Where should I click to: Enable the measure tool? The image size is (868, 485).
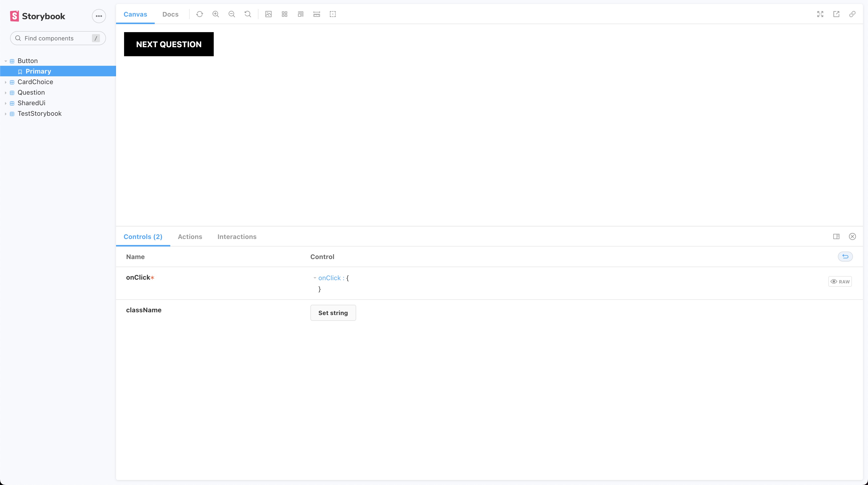coord(316,14)
